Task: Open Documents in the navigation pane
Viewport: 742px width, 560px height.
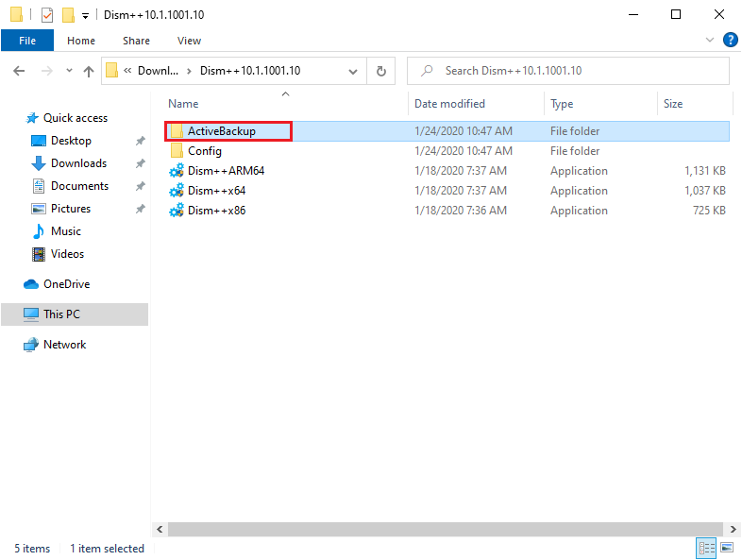Action: [x=79, y=186]
